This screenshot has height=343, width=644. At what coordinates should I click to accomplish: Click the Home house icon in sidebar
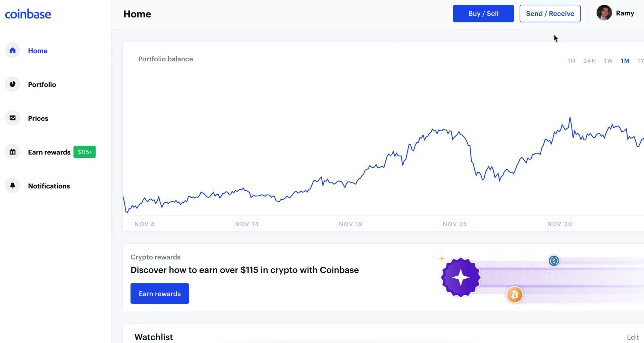coord(13,51)
